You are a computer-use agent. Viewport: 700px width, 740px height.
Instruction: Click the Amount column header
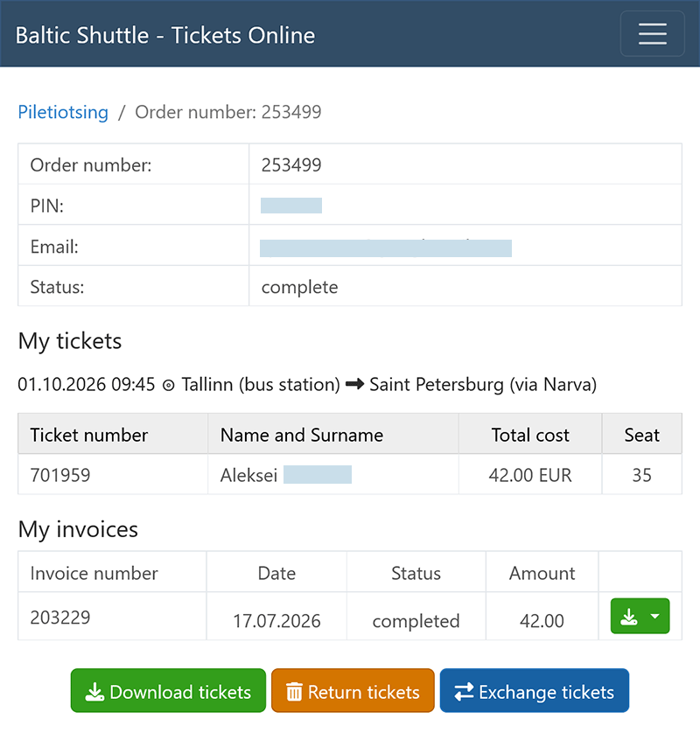tap(542, 573)
